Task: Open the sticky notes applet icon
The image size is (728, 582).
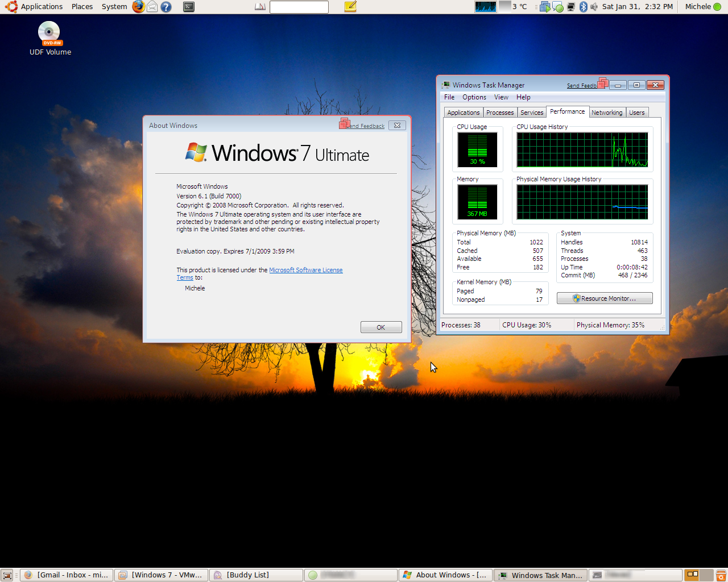Action: (x=350, y=7)
